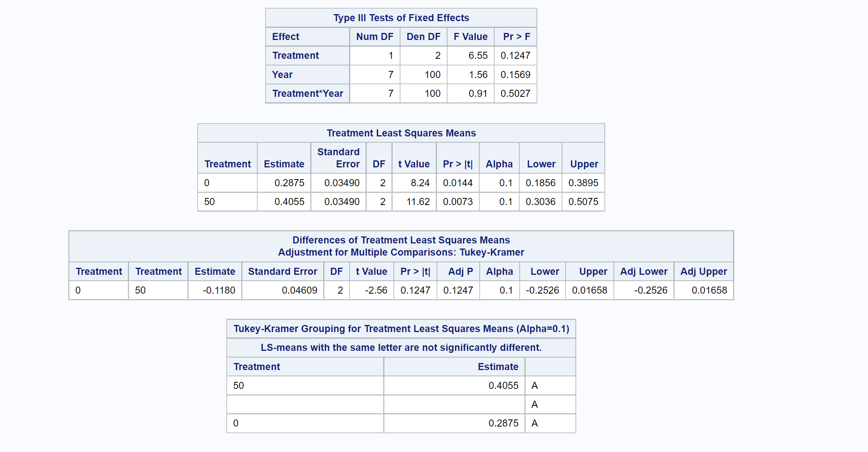Click the Differences of Treatment Least Squares Means heading
The image size is (868, 452).
(401, 240)
